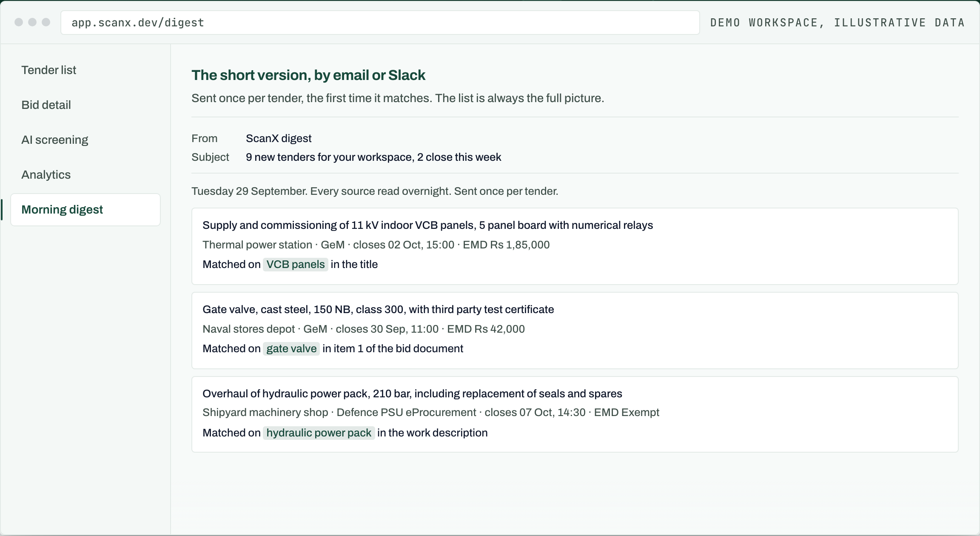Open the 11 kV indoor VCB panels tender title
This screenshot has width=980, height=536.
pos(427,225)
